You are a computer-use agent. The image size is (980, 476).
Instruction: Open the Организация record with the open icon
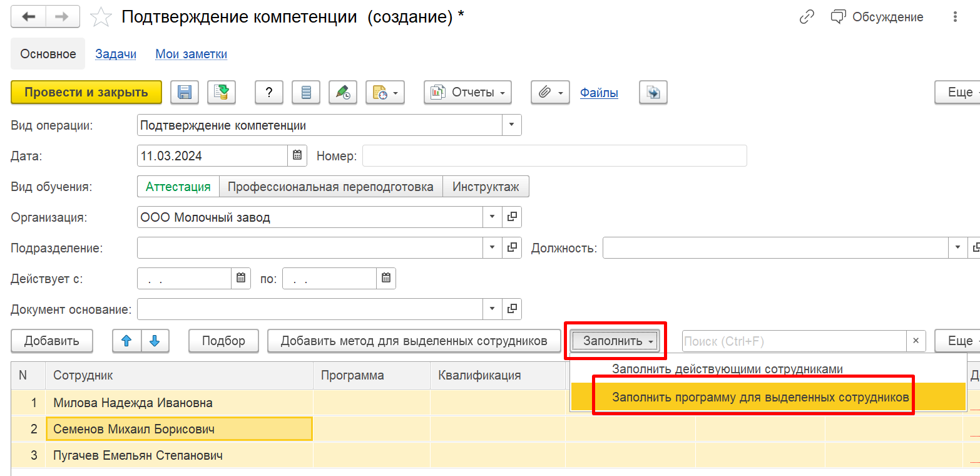pyautogui.click(x=512, y=217)
